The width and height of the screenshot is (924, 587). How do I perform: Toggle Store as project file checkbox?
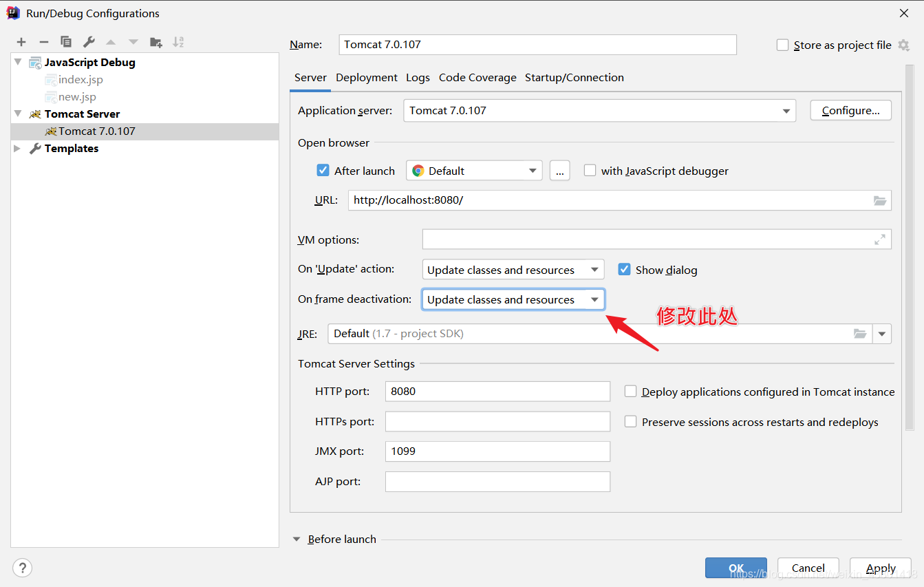[782, 45]
